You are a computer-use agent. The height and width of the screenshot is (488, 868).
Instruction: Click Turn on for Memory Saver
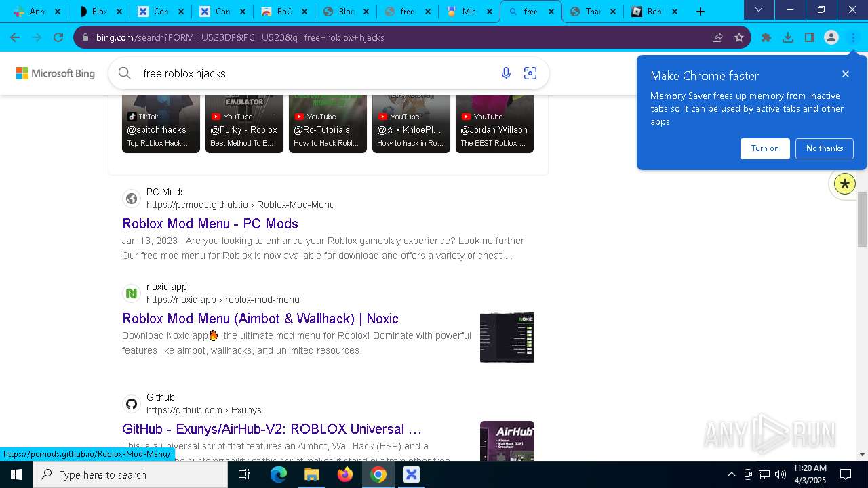point(765,148)
